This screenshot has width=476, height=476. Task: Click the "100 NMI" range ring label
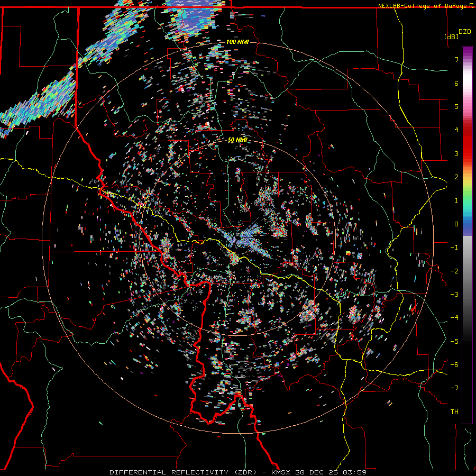click(237, 42)
